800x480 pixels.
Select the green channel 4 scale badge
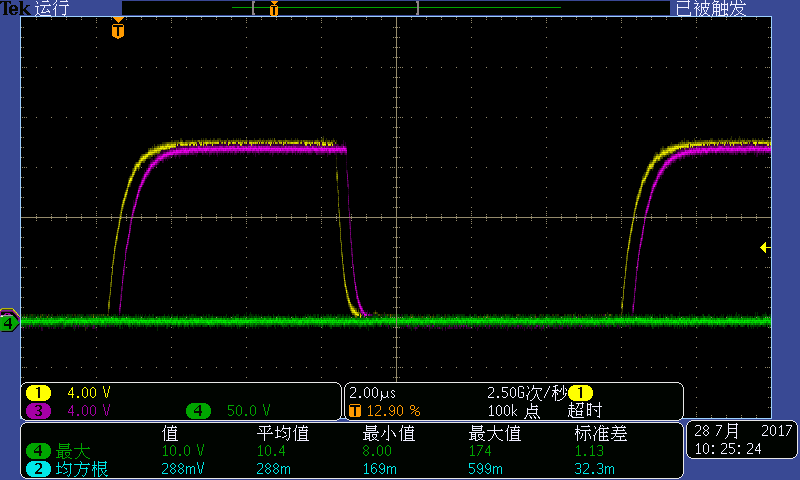click(x=198, y=411)
